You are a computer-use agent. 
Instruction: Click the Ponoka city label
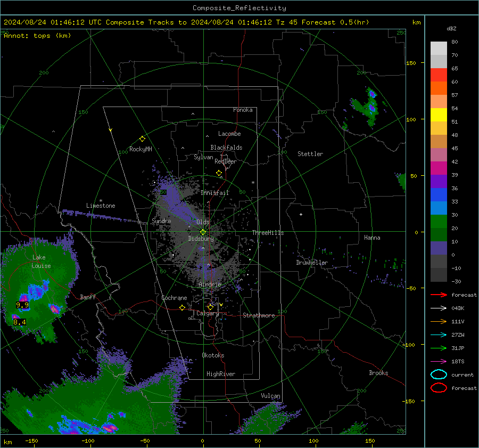pos(243,110)
